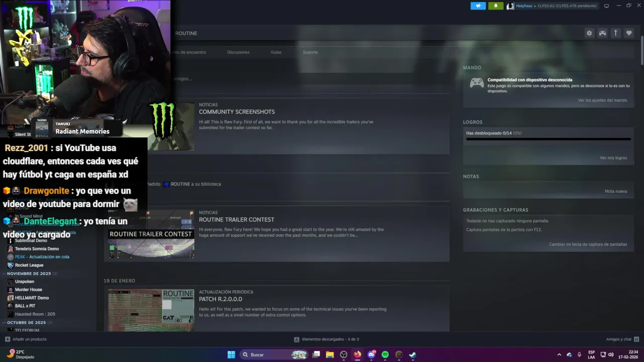Select Unspoken in library list
This screenshot has height=362, width=644.
pyautogui.click(x=25, y=282)
